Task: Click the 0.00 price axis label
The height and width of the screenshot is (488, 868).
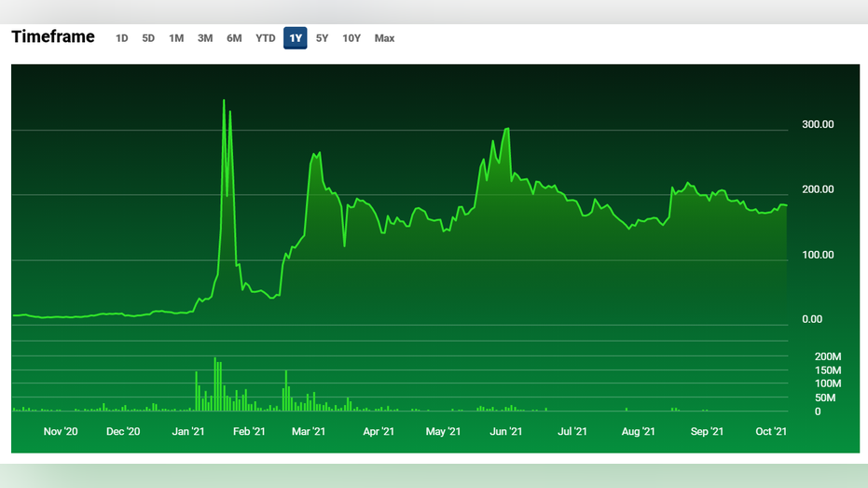Action: click(812, 319)
